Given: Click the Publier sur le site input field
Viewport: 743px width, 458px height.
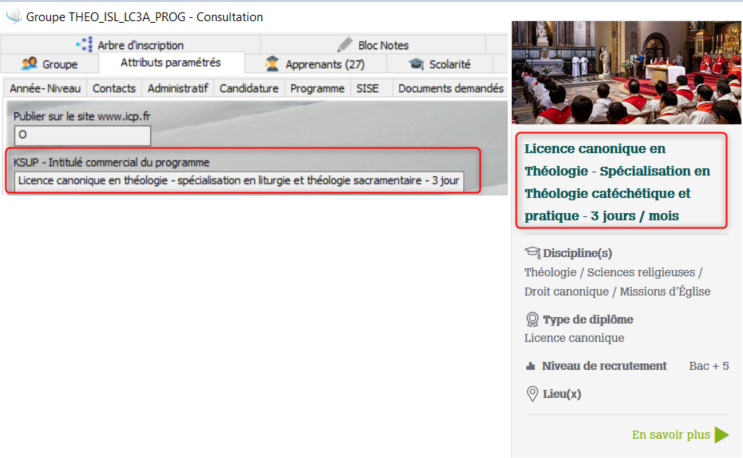Looking at the screenshot, I should [x=82, y=135].
